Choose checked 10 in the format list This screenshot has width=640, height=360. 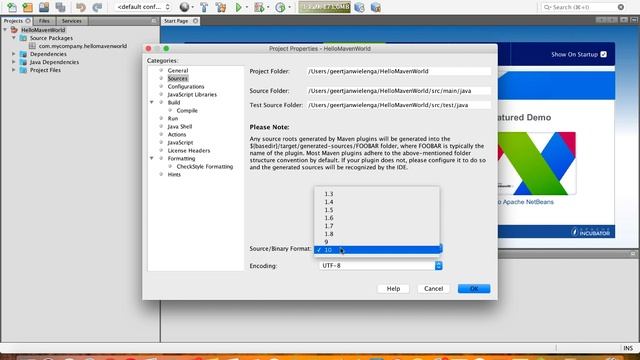coord(377,250)
